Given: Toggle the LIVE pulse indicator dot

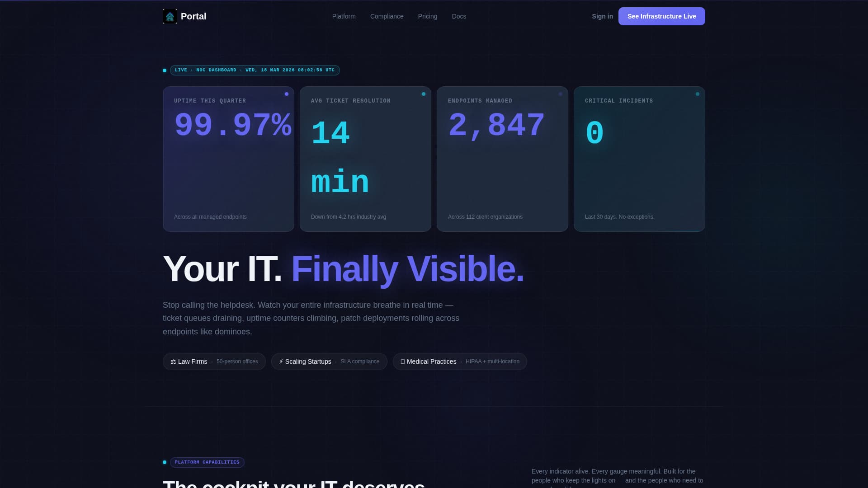Looking at the screenshot, I should (164, 70).
